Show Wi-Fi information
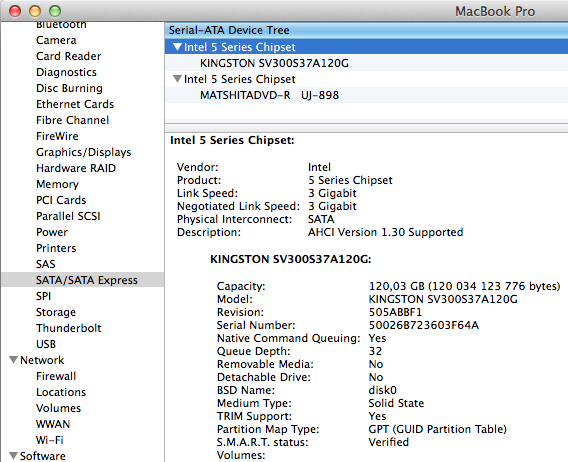 (x=50, y=440)
